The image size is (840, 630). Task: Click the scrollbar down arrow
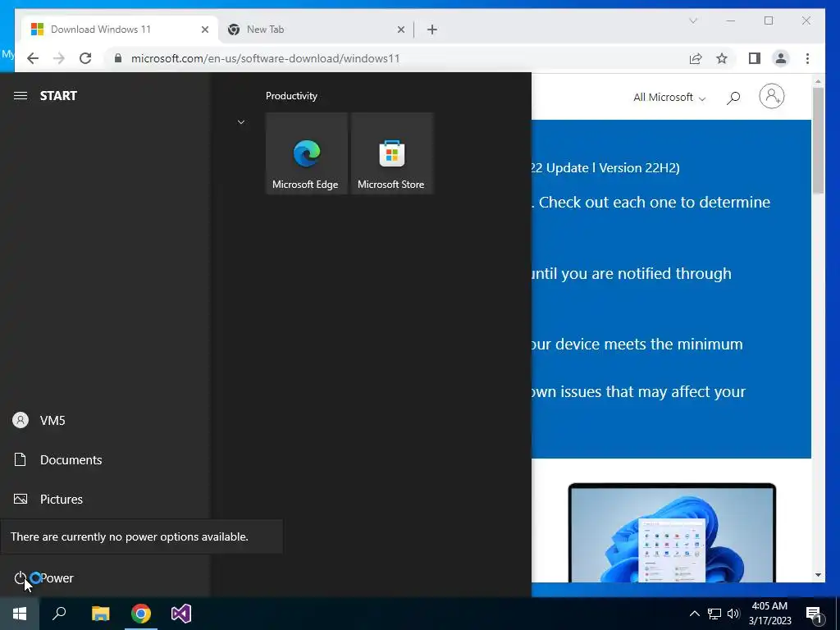pos(818,575)
